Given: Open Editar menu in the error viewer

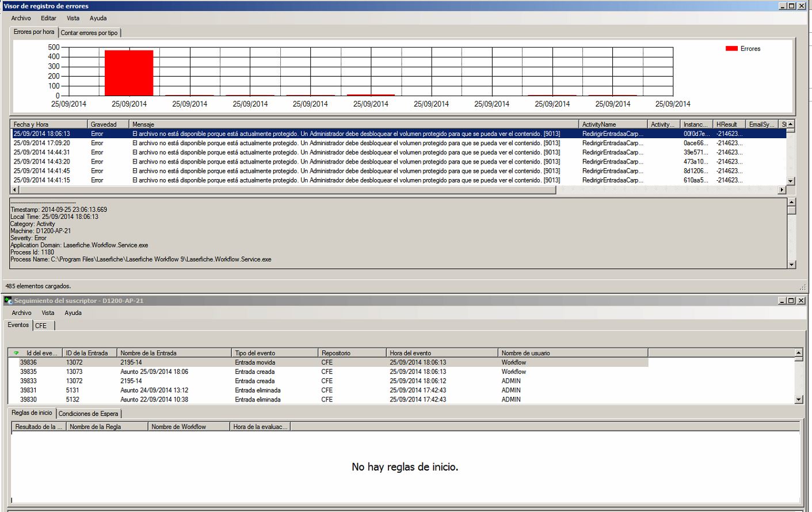Looking at the screenshot, I should tap(48, 18).
